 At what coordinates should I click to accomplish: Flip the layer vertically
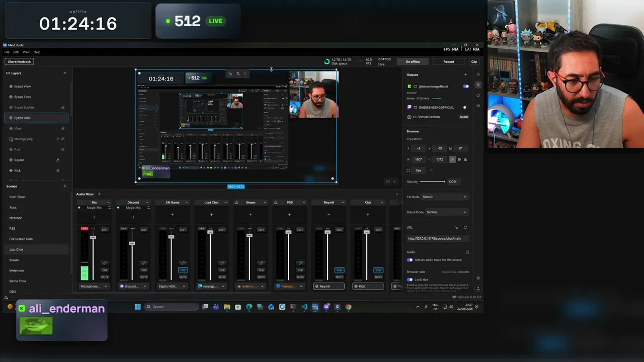click(465, 159)
